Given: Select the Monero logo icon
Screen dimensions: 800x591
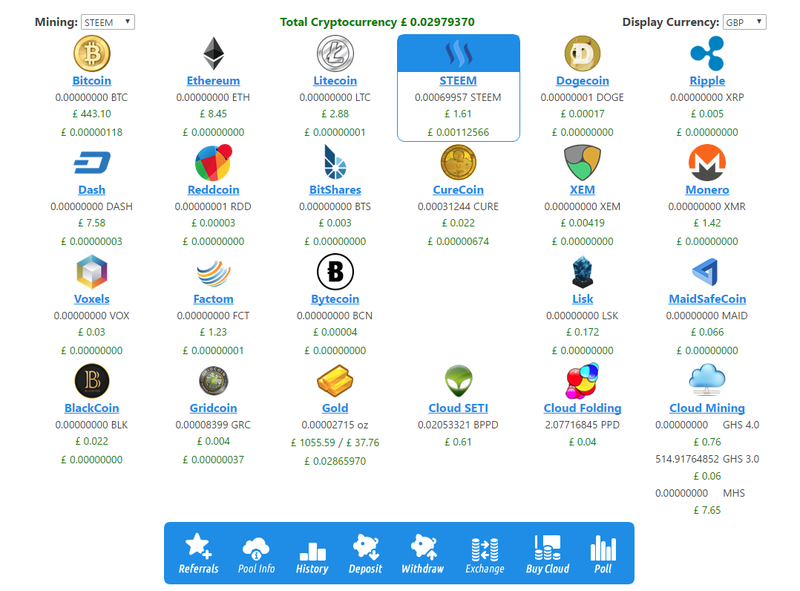Looking at the screenshot, I should 707,162.
